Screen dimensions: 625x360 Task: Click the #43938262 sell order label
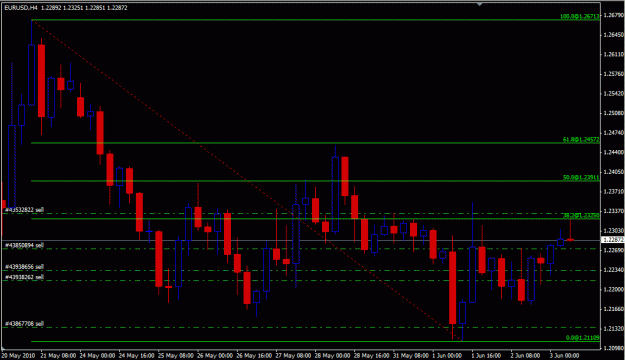point(24,277)
